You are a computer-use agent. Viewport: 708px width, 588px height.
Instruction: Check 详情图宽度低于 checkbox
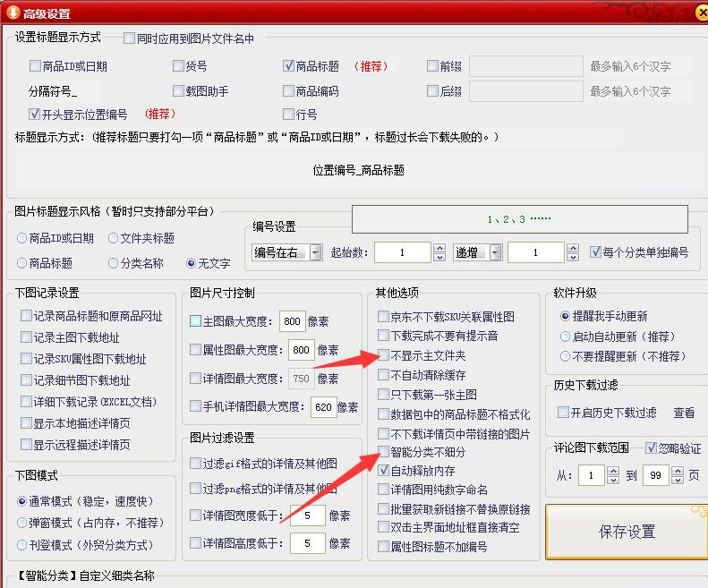click(x=195, y=515)
